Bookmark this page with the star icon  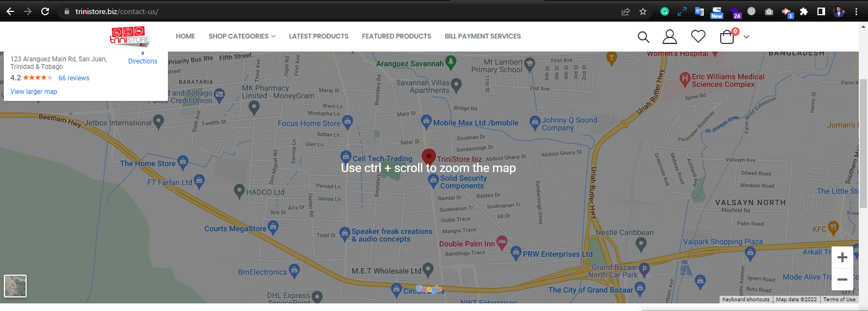643,11
